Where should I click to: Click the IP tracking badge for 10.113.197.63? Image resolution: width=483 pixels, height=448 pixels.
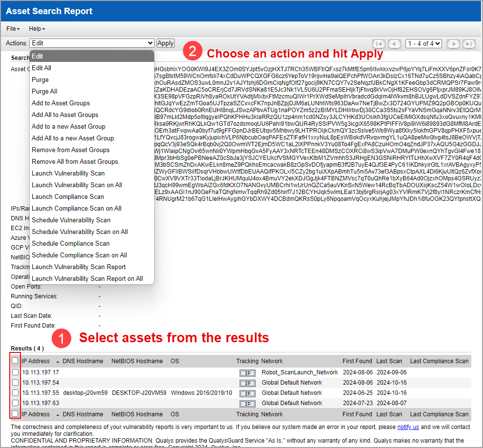(x=247, y=403)
